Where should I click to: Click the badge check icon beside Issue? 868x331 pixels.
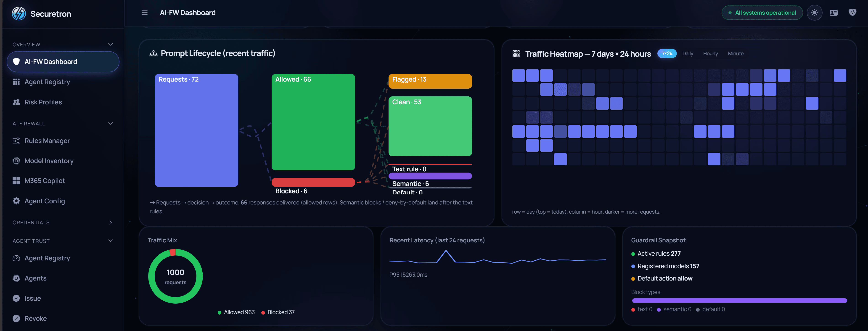(16, 298)
